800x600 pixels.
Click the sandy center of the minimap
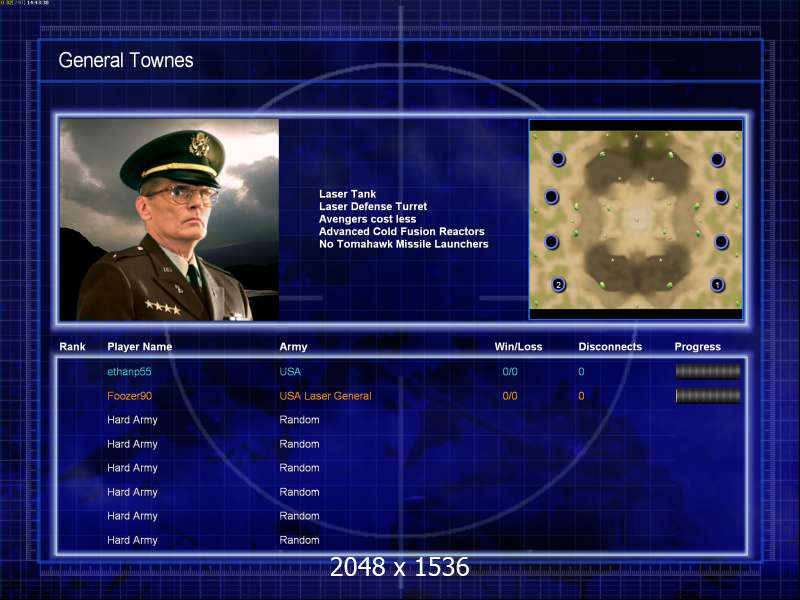pyautogui.click(x=636, y=219)
